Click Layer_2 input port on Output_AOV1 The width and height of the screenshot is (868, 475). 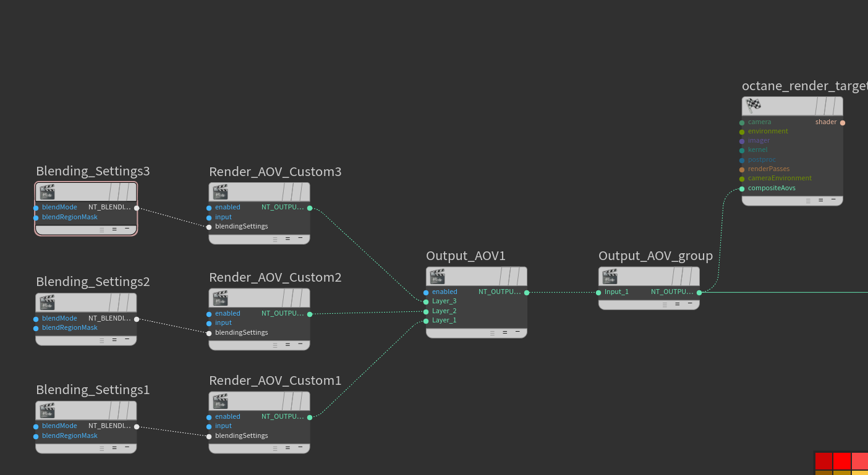[x=426, y=312]
